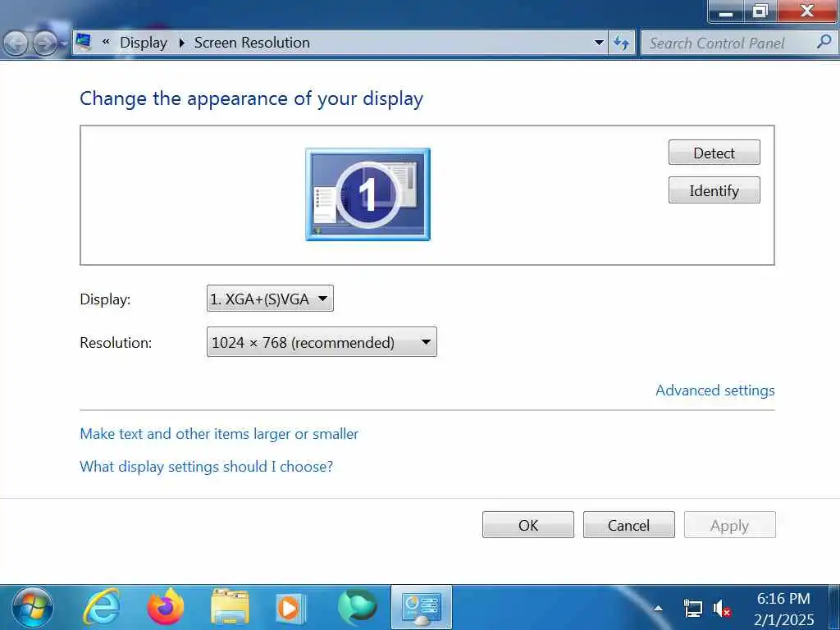Click the Control Panel icon in address bar
The width and height of the screenshot is (840, 630).
83,42
